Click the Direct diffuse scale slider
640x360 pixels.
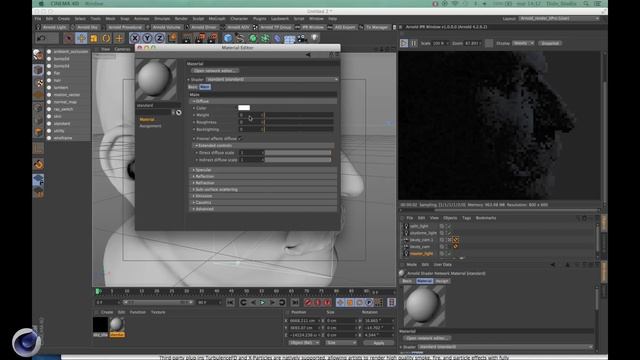pos(298,153)
